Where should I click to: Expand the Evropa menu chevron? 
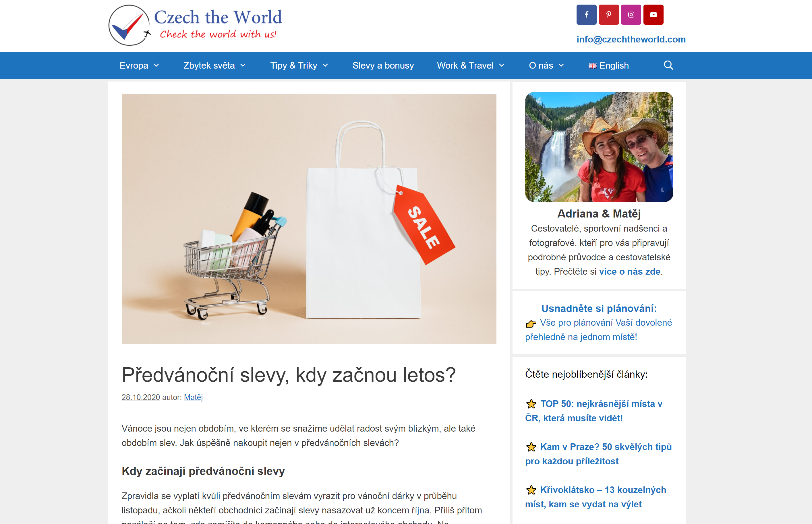click(156, 65)
